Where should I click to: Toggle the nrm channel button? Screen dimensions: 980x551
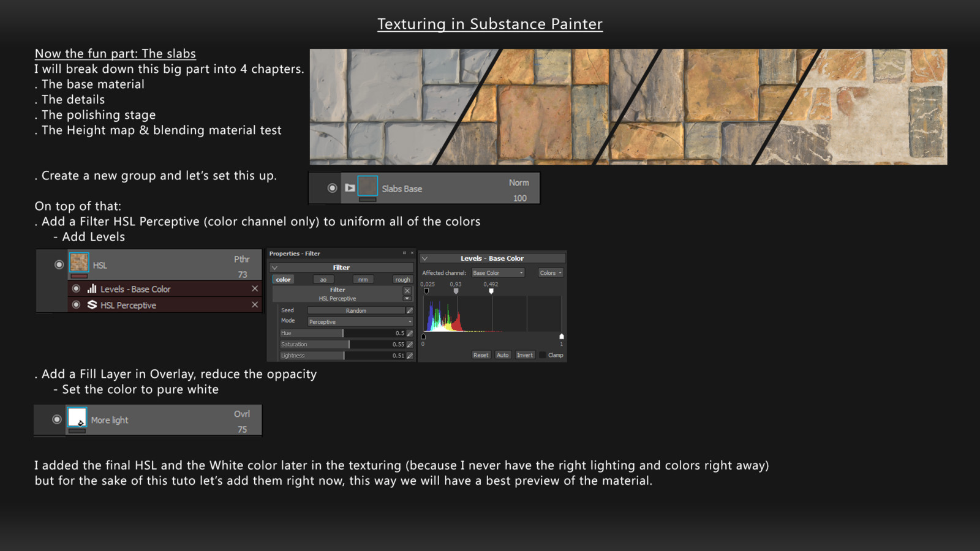(363, 279)
